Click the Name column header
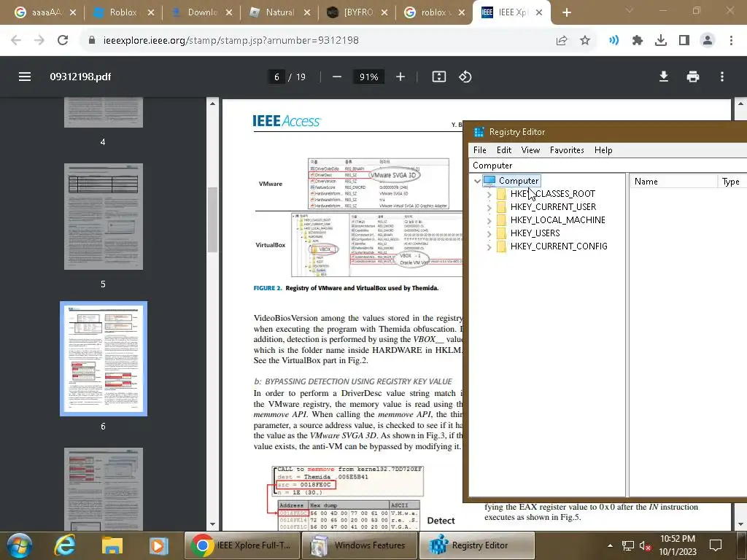 click(673, 182)
